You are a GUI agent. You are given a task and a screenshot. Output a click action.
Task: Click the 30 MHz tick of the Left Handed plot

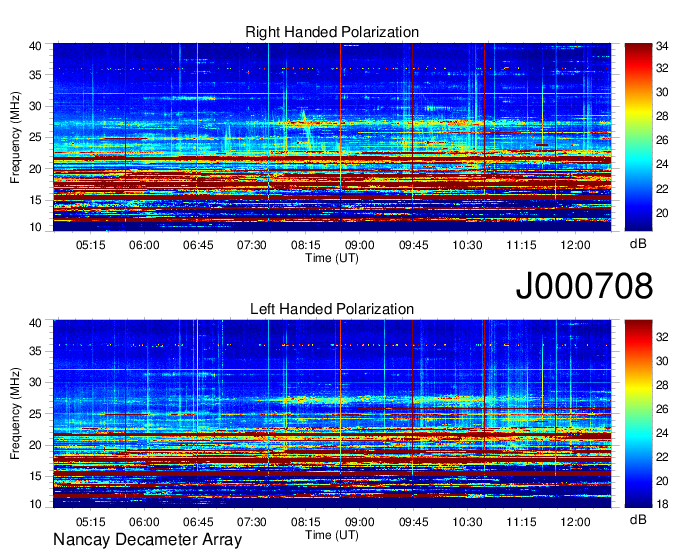35,382
